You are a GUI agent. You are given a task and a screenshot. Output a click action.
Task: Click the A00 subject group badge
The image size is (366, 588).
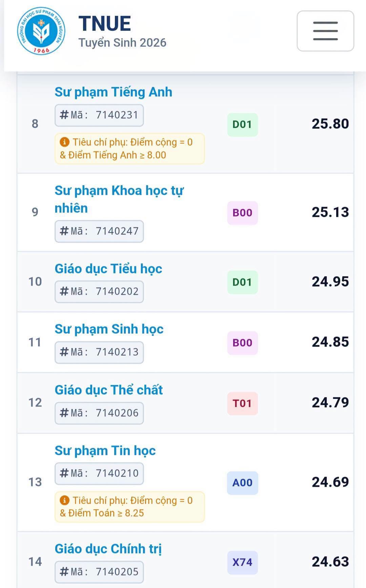(242, 483)
